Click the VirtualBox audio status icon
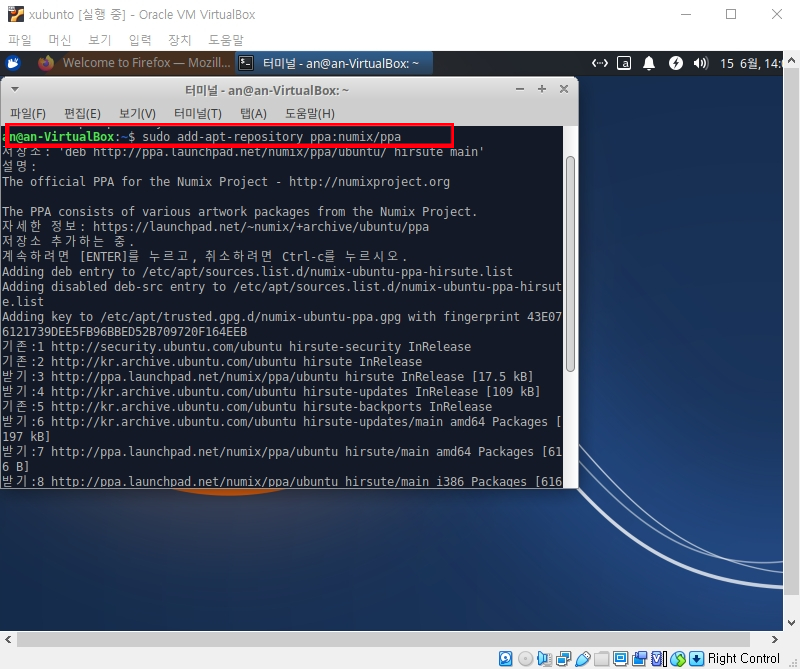 point(544,658)
